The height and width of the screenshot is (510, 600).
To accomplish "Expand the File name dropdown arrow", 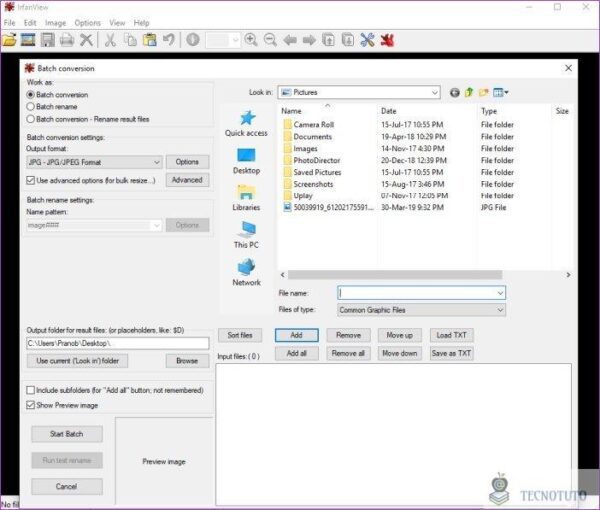I will (x=500, y=293).
